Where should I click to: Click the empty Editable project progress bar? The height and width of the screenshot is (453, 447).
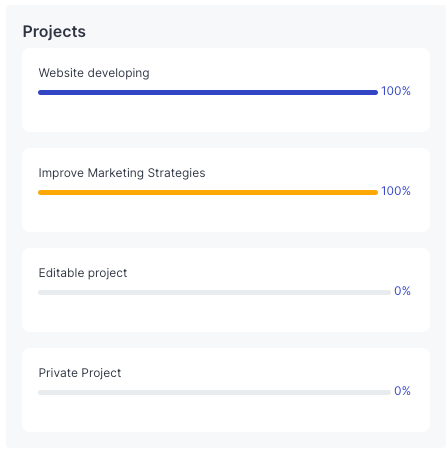click(214, 292)
